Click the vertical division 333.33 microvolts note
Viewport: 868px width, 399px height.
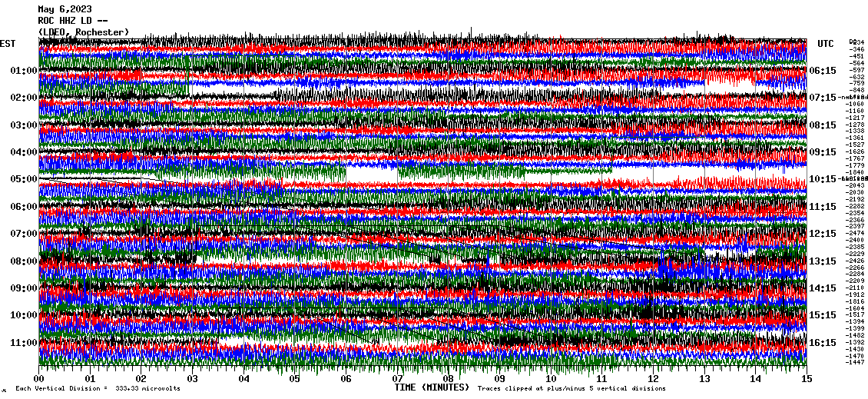[x=98, y=389]
